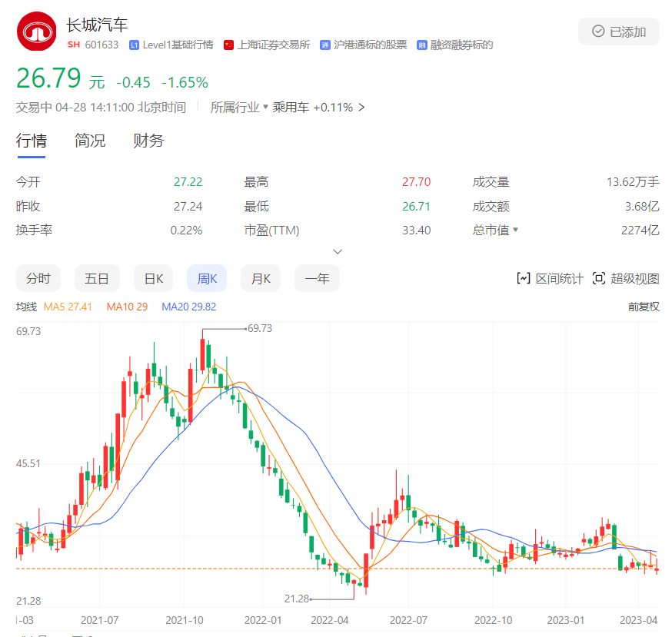The width and height of the screenshot is (672, 637).
Task: Select the 分时 chart period
Action: tap(38, 278)
